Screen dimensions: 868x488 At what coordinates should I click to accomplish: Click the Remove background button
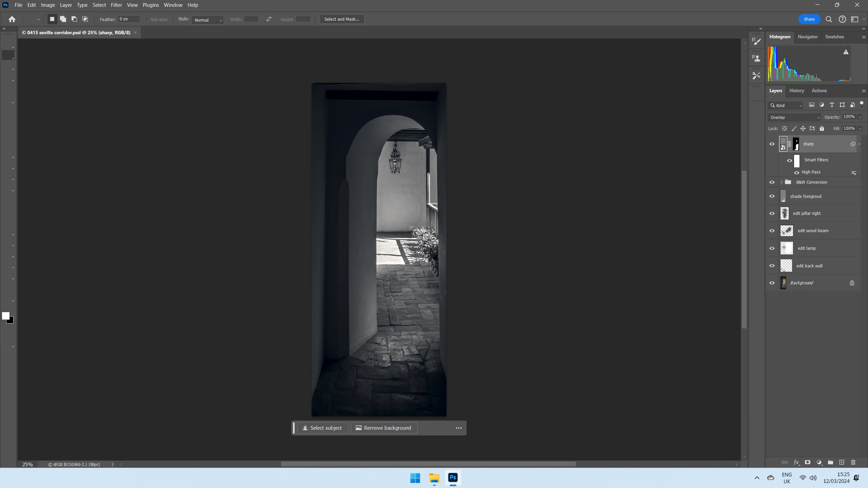(384, 428)
